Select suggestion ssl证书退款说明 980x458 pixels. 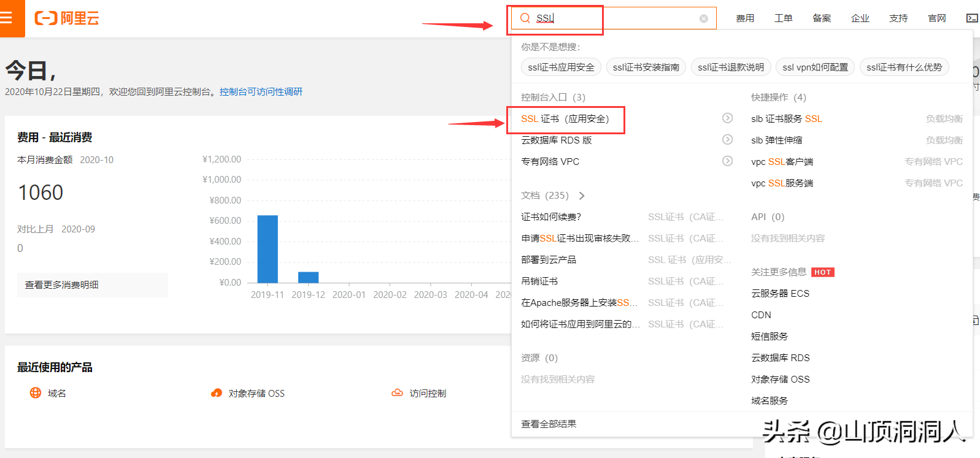(731, 67)
